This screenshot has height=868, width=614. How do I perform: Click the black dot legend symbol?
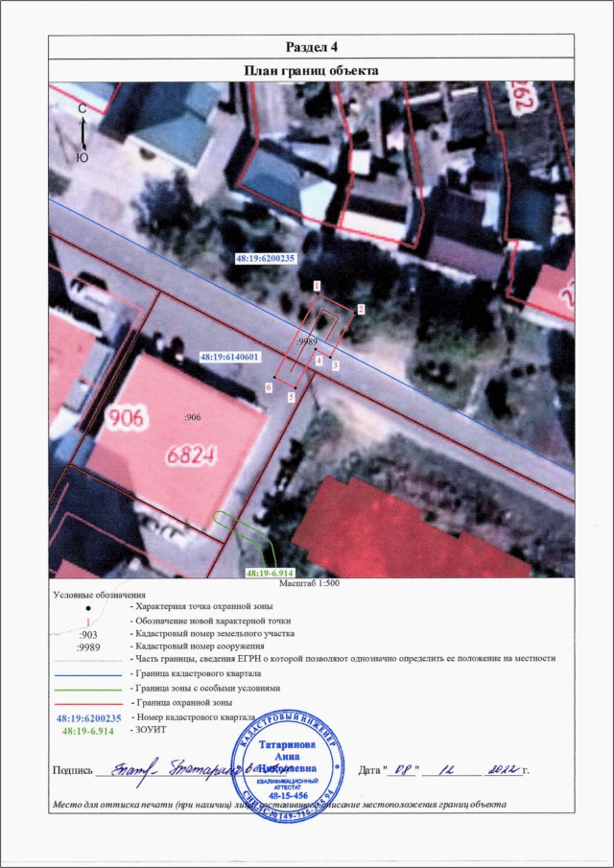[88, 607]
